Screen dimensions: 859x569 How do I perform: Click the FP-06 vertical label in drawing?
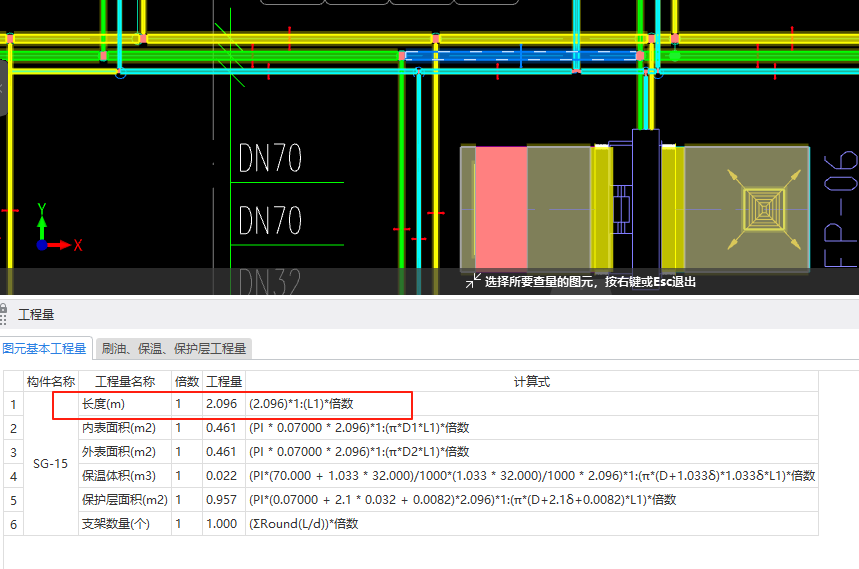(x=841, y=209)
